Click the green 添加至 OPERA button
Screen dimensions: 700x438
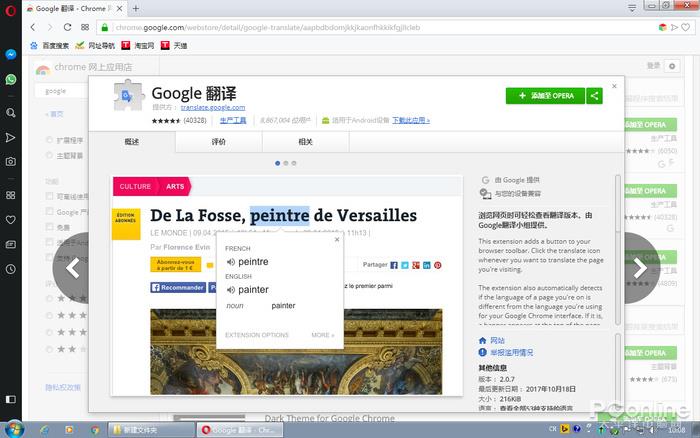544,96
